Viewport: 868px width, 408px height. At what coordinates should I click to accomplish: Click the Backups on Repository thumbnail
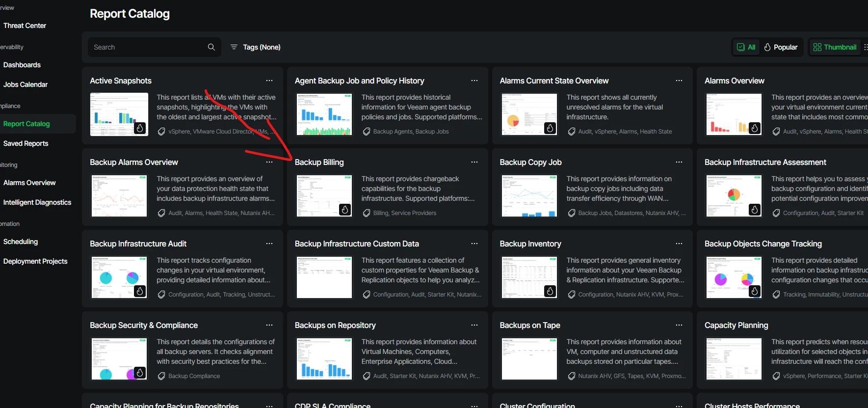324,358
